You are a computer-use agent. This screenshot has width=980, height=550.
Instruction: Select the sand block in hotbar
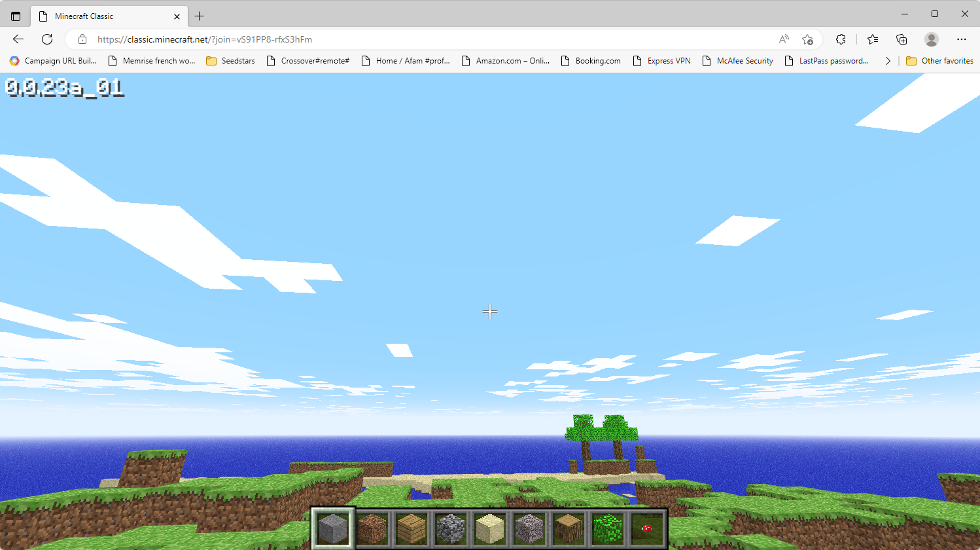click(x=490, y=528)
